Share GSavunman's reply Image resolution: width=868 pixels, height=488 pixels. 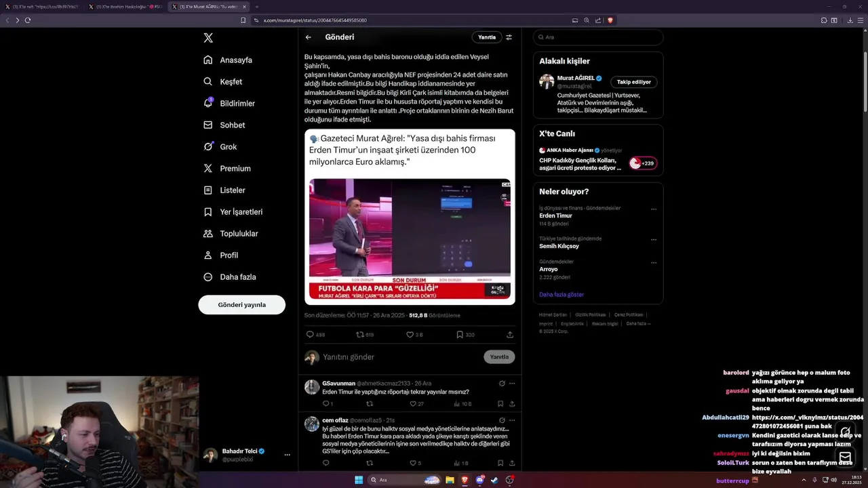[512, 403]
